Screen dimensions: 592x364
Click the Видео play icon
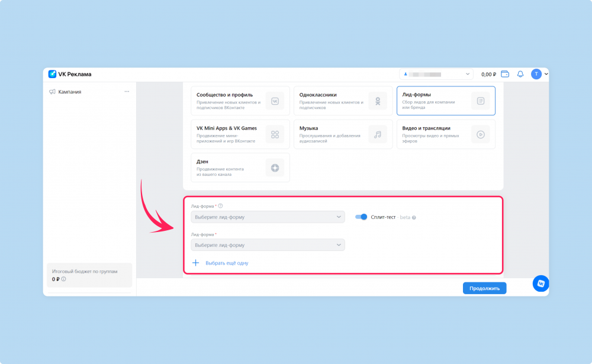[481, 134]
